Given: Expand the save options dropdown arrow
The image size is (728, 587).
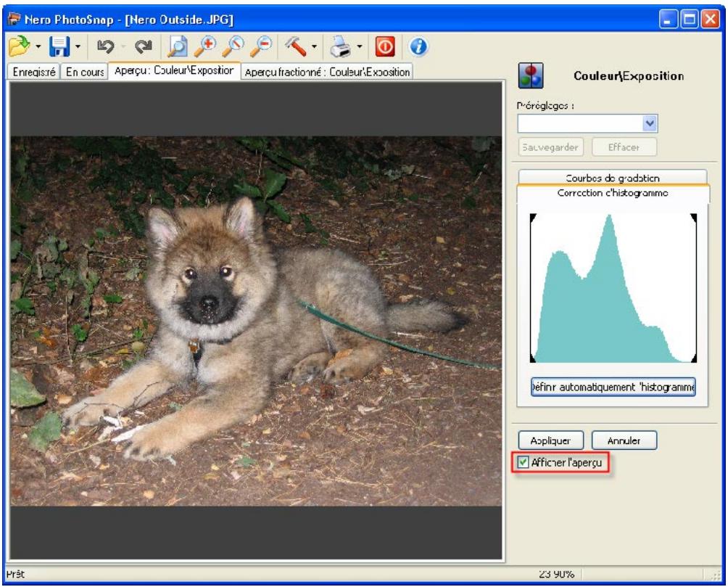Looking at the screenshot, I should [x=78, y=46].
